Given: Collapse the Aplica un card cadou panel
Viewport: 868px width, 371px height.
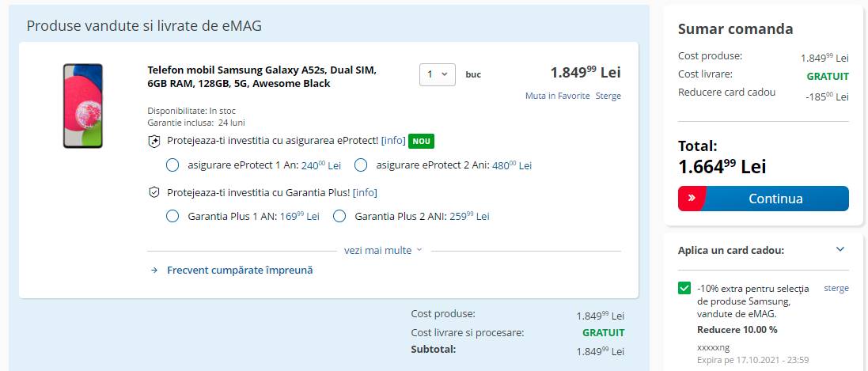Looking at the screenshot, I should [x=840, y=250].
